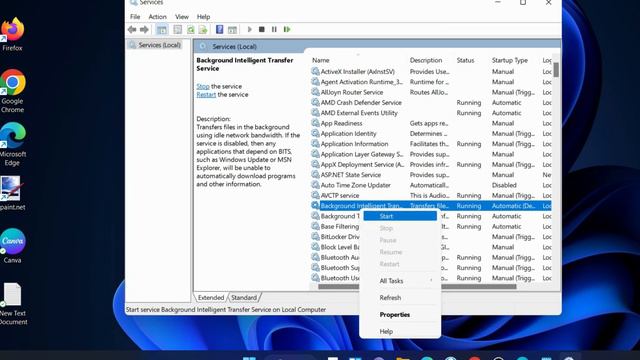Open the Properties toolbar icon
Viewport: 640px width, 360px height.
(178, 29)
